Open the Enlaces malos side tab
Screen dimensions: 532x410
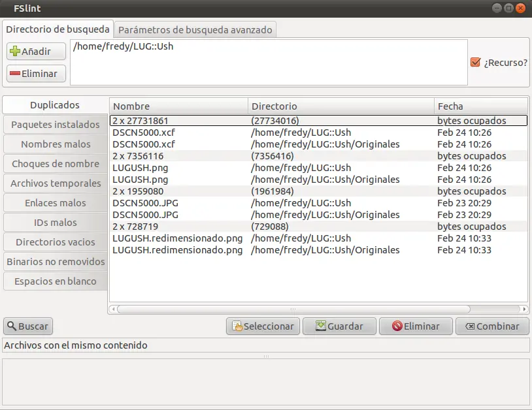pos(56,203)
